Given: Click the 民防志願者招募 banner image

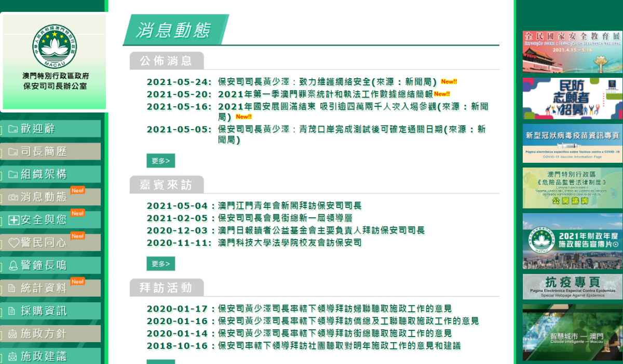Looking at the screenshot, I should [572, 99].
